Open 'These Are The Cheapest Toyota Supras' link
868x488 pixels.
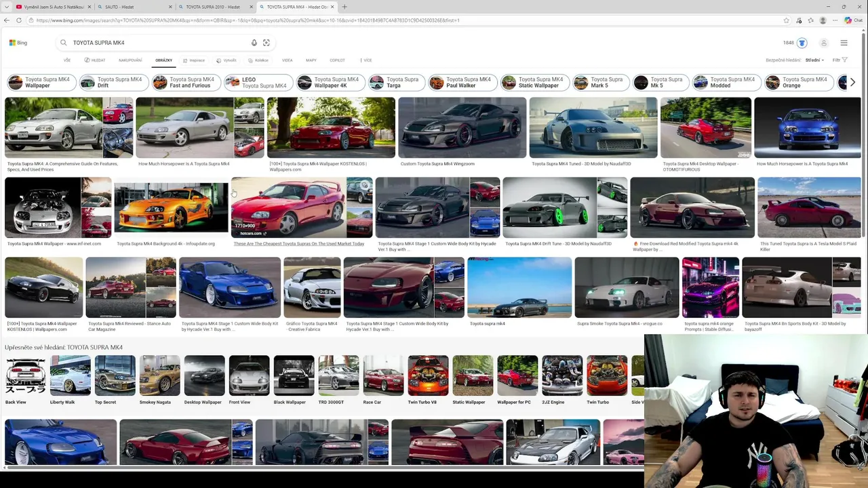point(299,243)
